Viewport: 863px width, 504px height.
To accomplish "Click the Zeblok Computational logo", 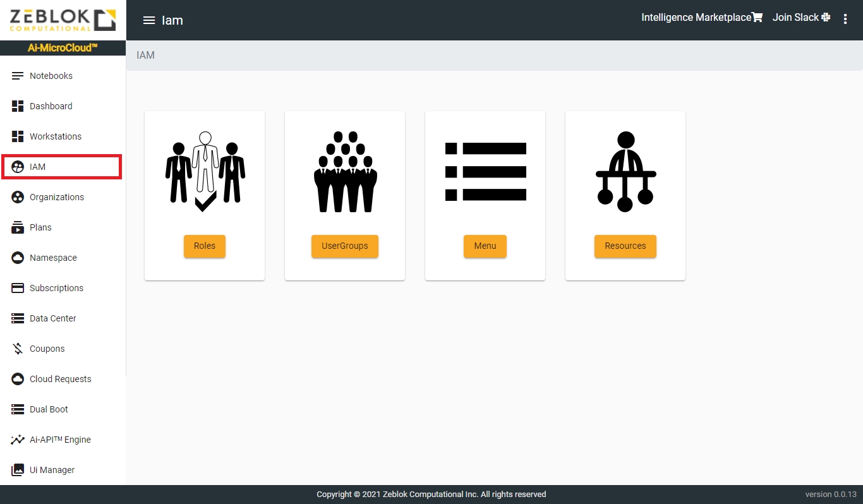I will [x=63, y=20].
